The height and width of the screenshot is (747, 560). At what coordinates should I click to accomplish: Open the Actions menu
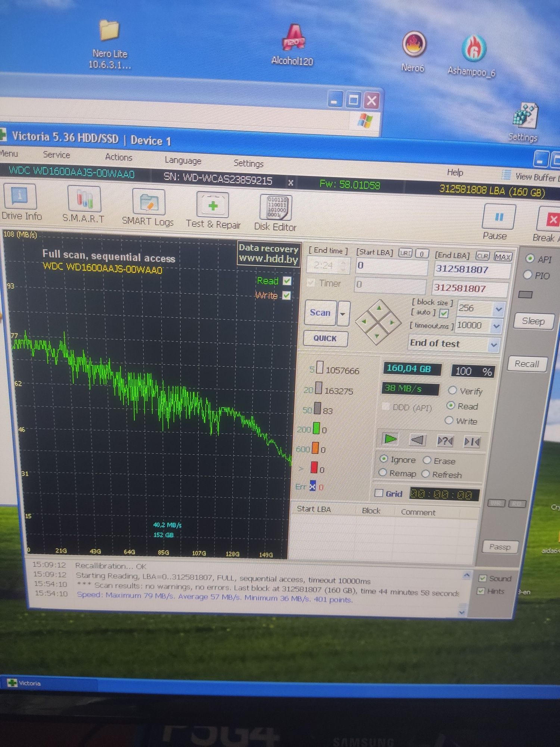[x=119, y=157]
